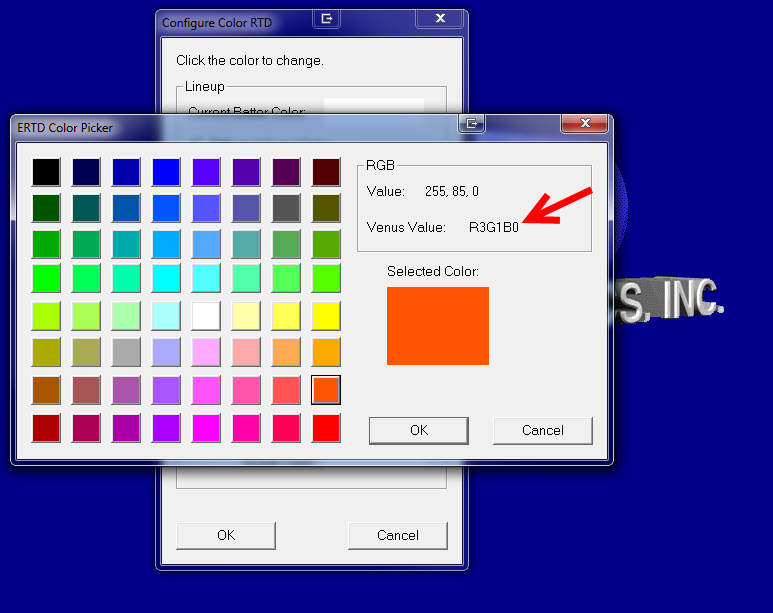Cancel the ERTD Color Picker dialog
Viewport: 773px width, 613px height.
pyautogui.click(x=542, y=430)
